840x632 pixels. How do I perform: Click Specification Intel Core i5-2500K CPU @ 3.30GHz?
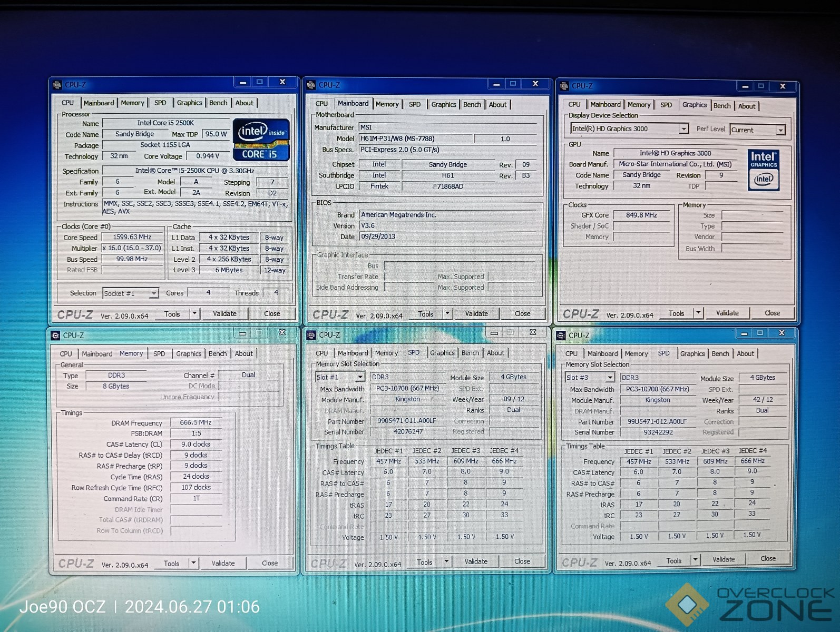click(x=195, y=171)
